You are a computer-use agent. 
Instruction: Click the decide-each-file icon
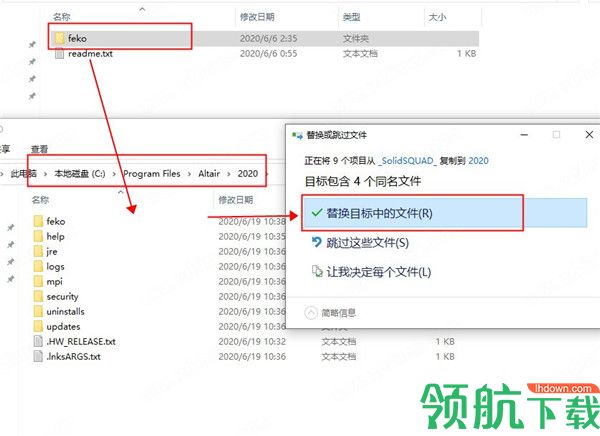[x=317, y=271]
